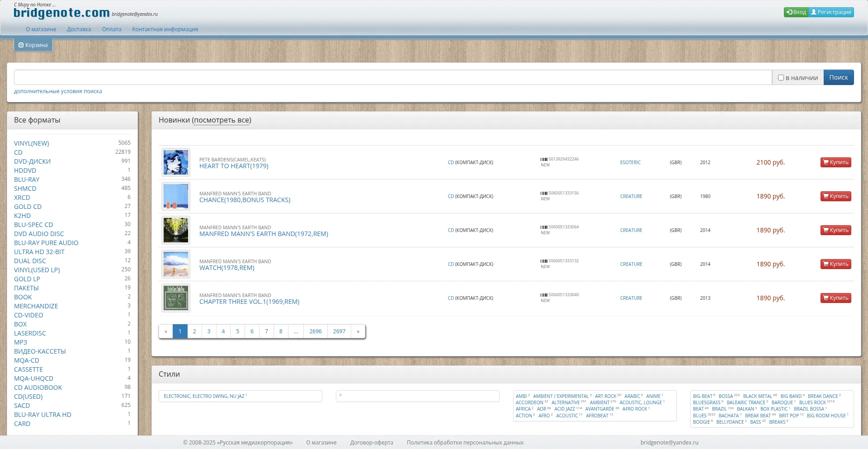Screen dimensions: 868x449
Task: Click the Корзина cart button
Action: pyautogui.click(x=33, y=45)
